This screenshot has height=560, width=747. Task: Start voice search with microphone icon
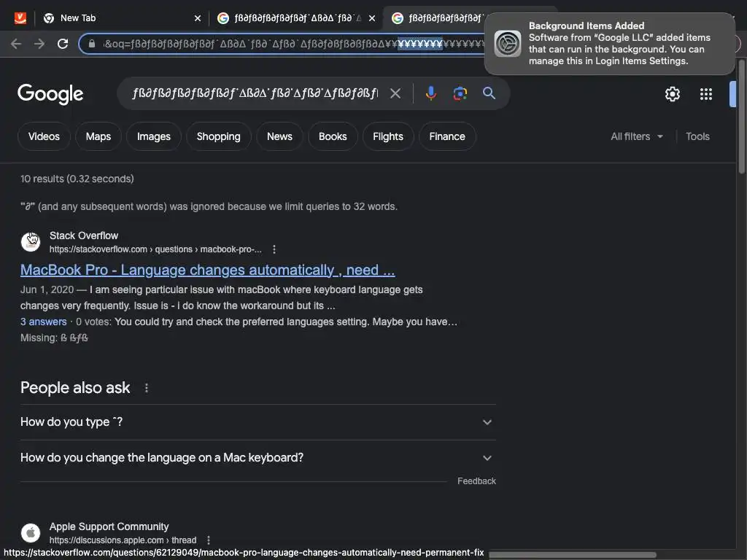coord(430,93)
